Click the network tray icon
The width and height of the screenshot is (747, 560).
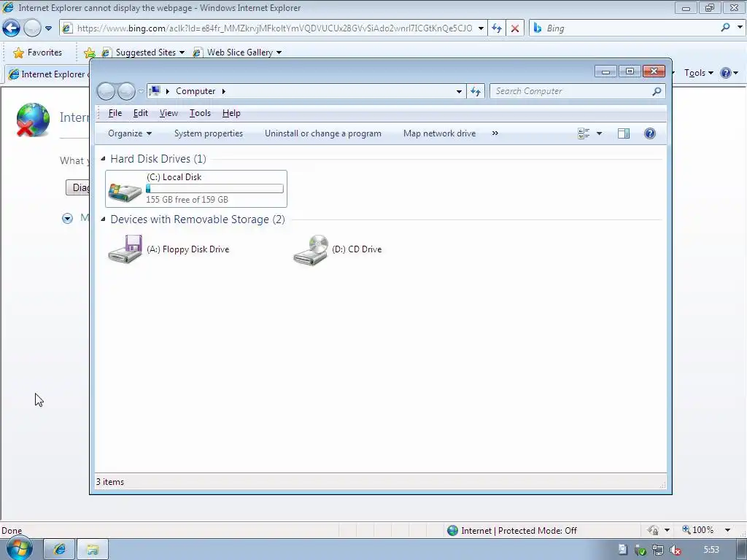pos(657,550)
